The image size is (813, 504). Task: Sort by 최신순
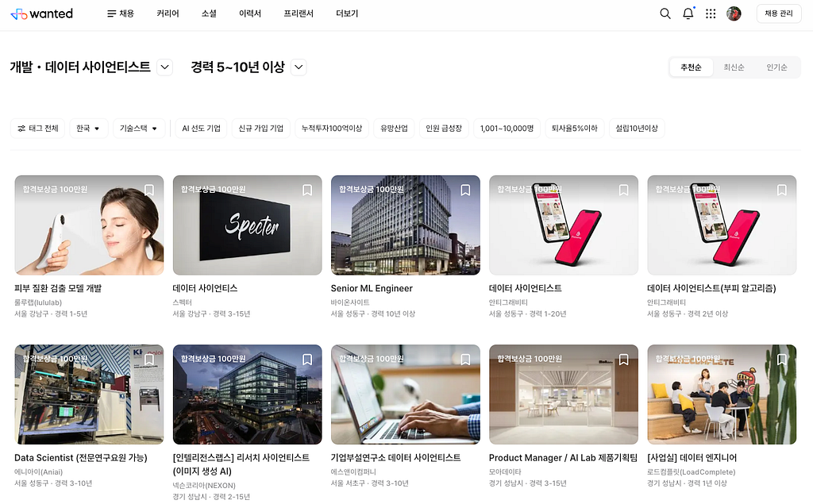[734, 67]
